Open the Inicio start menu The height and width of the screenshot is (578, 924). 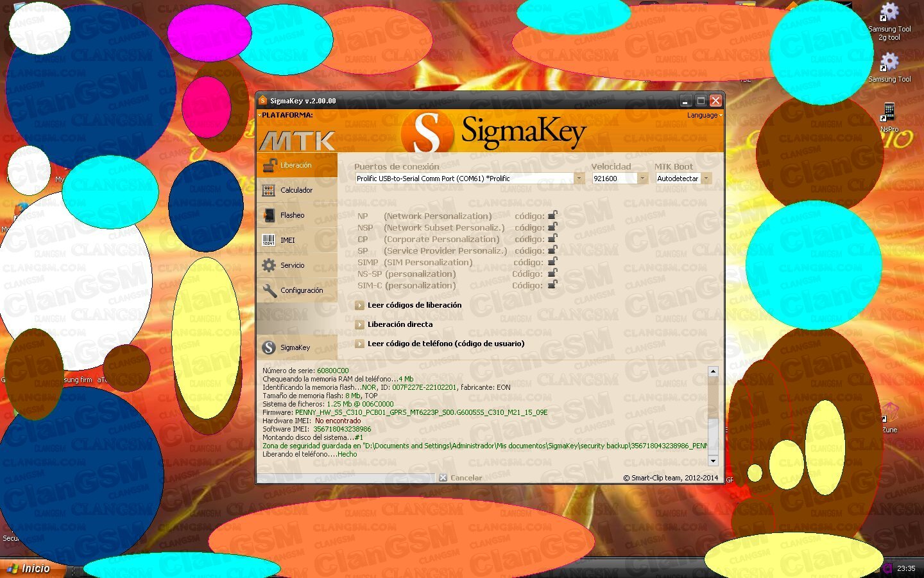click(32, 569)
